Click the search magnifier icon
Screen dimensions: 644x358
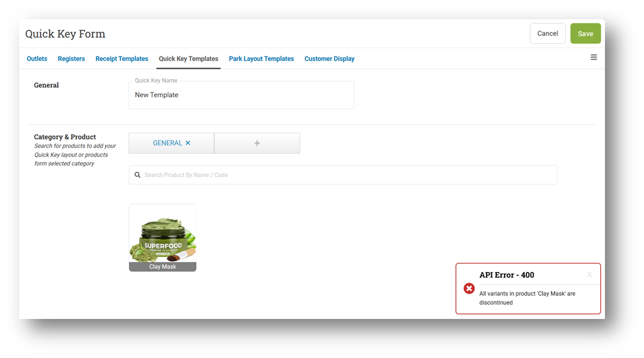click(138, 175)
